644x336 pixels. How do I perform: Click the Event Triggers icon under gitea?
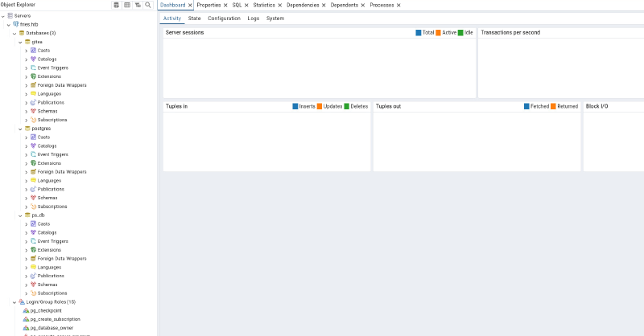pos(33,68)
